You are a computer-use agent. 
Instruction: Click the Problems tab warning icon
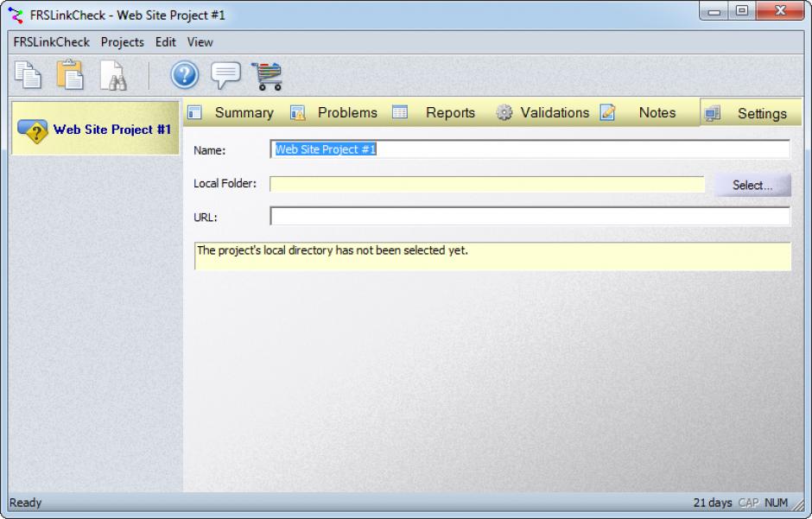(297, 112)
